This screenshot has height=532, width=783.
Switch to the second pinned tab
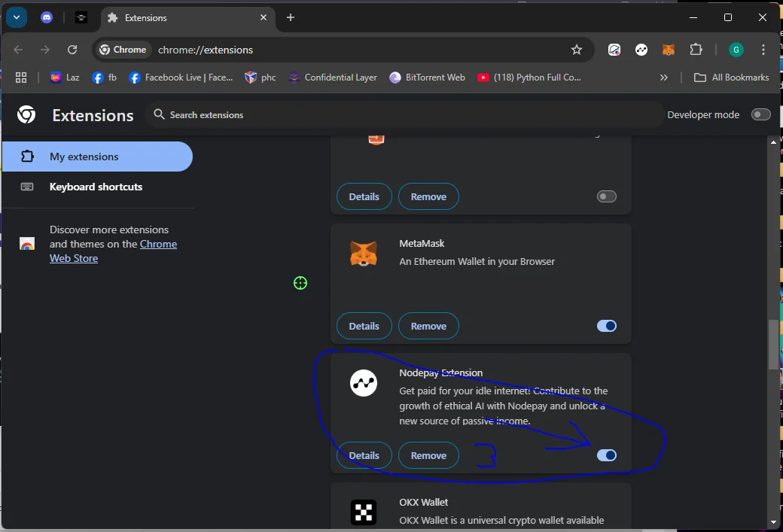tap(81, 17)
